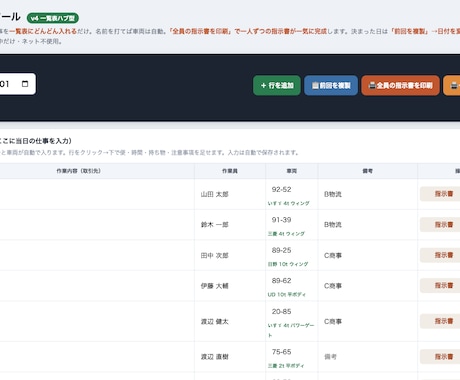Click vehicle number 91-39
The height and width of the screenshot is (380, 460).
coord(281,220)
